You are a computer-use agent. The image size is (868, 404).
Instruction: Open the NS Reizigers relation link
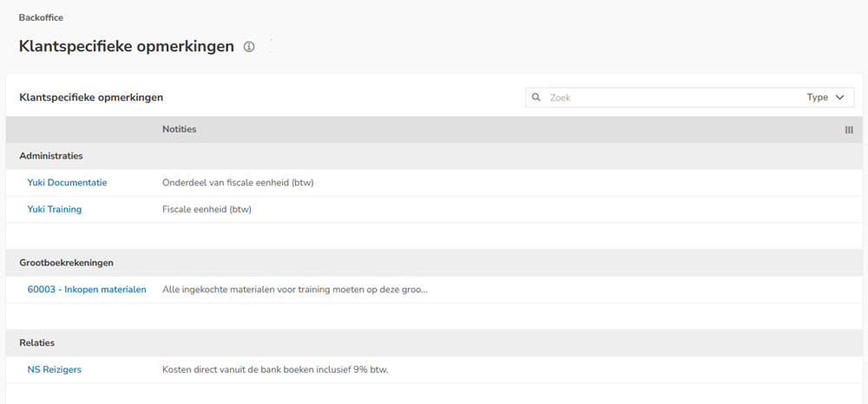coord(55,369)
